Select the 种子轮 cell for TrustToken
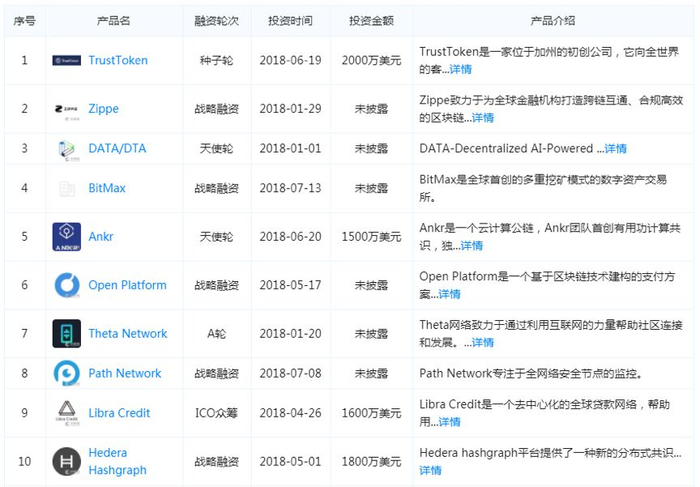This screenshot has height=487, width=700. click(217, 60)
